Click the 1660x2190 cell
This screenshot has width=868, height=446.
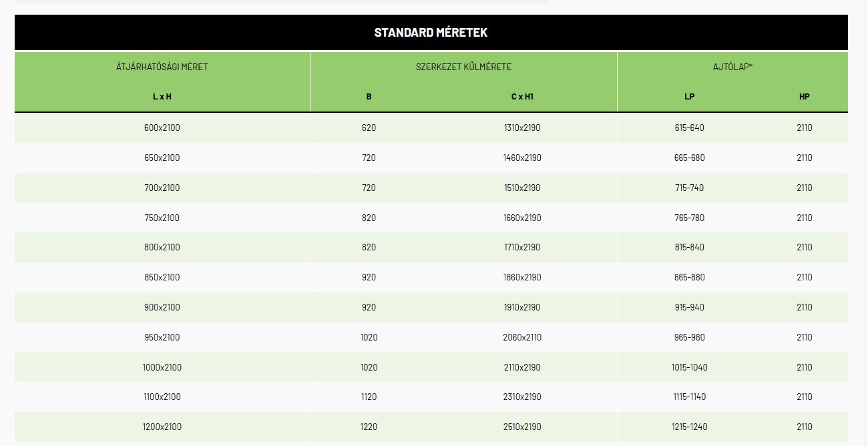tap(522, 218)
